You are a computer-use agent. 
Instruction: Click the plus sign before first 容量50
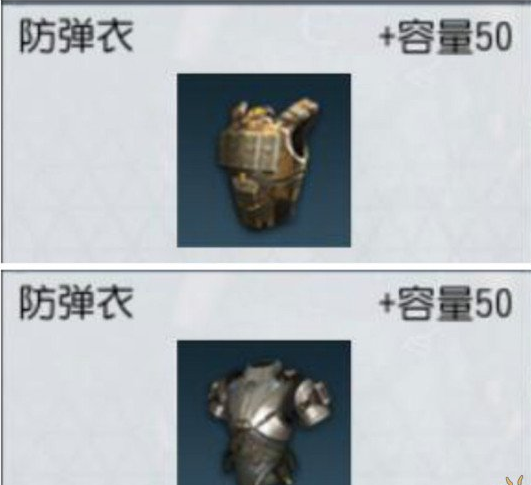[x=387, y=36]
